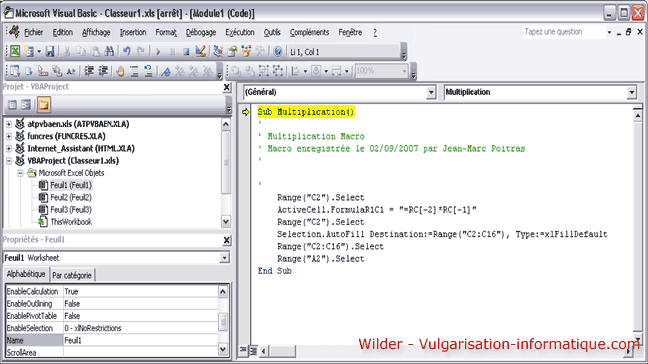Save the Classeur1.xls workbook
Screen dimensions: 648x364
coord(50,51)
